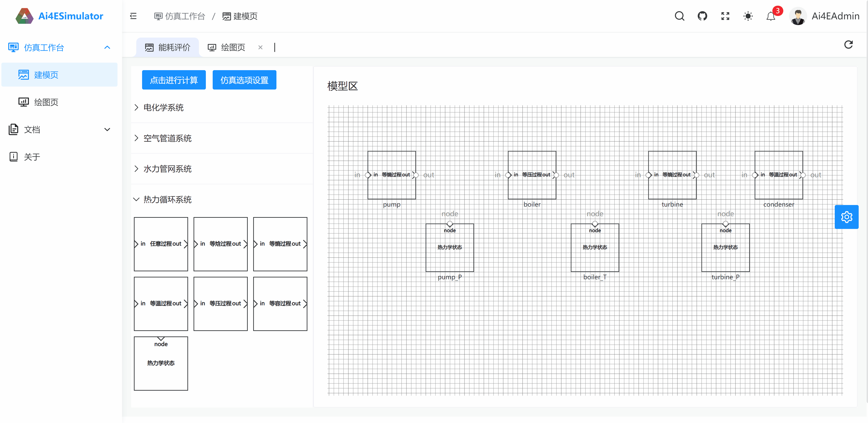Open the notifications bell
Screen dimensions: 868x423
pyautogui.click(x=771, y=16)
